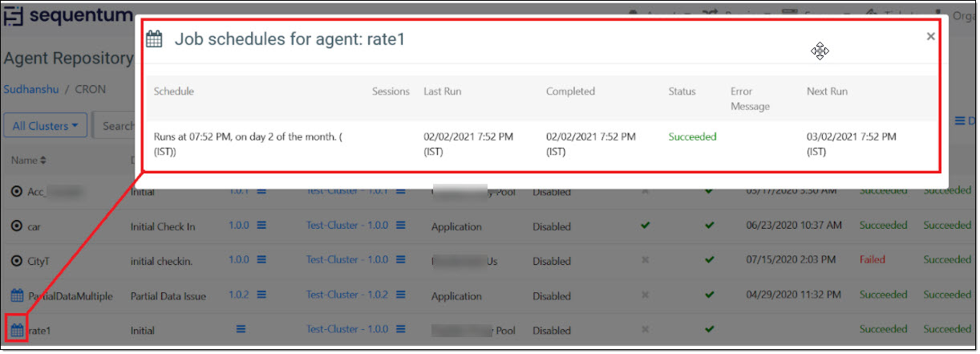This screenshot has width=980, height=354.
Task: Click the Completed value 02/02/2021 7:52 PM
Action: pyautogui.click(x=591, y=144)
